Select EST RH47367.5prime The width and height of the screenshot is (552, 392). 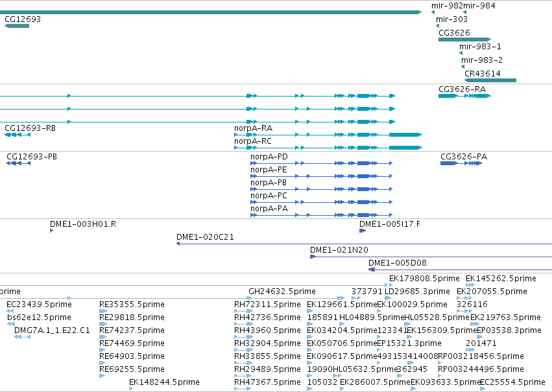click(243, 389)
